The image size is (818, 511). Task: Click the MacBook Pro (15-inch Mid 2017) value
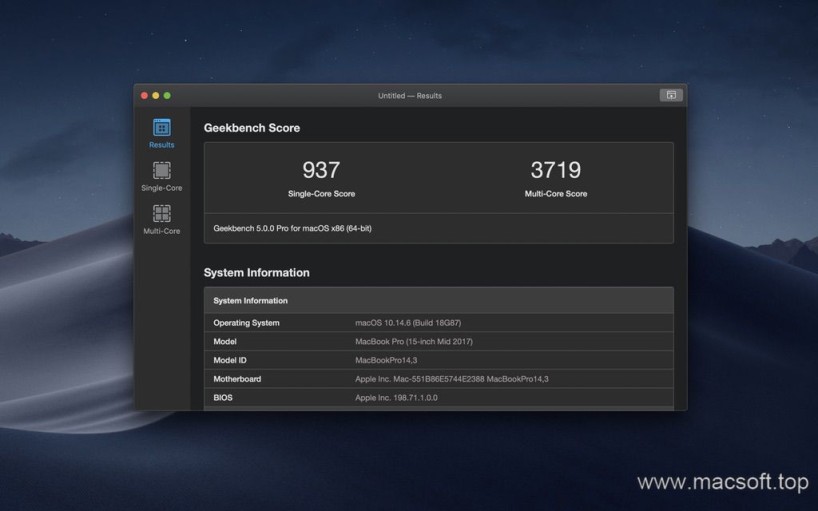click(x=414, y=342)
